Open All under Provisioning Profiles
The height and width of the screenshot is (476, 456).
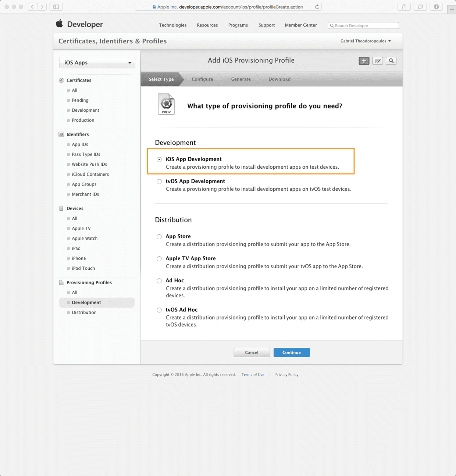(x=75, y=293)
